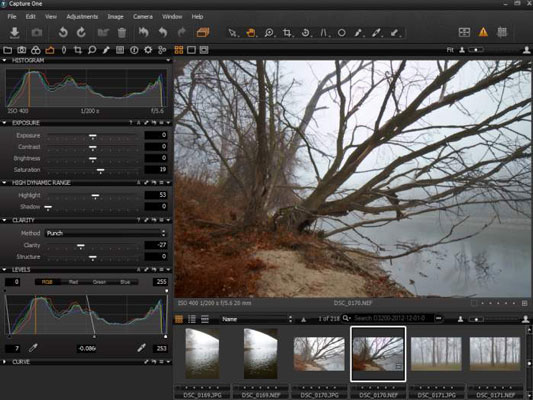Select Red channel in Levels
This screenshot has width=533, height=400.
pos(73,282)
